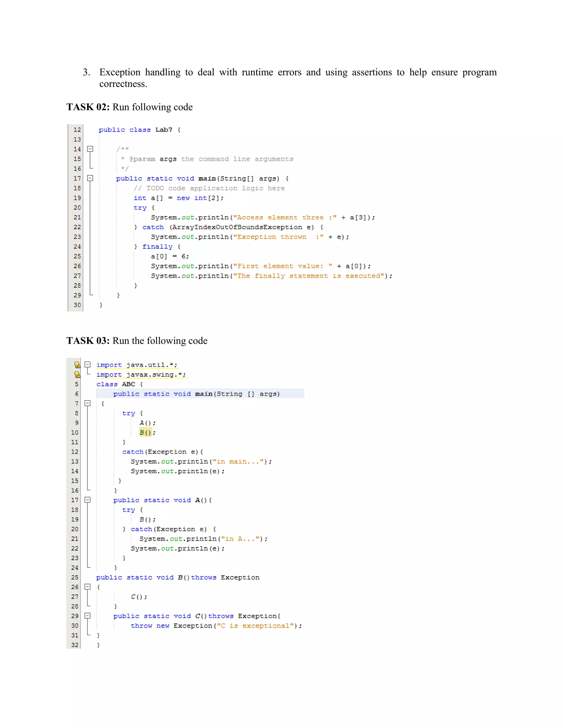The height and width of the screenshot is (728, 563).
Task: Click the highlighted B(); call on line 10
Action: [147, 433]
